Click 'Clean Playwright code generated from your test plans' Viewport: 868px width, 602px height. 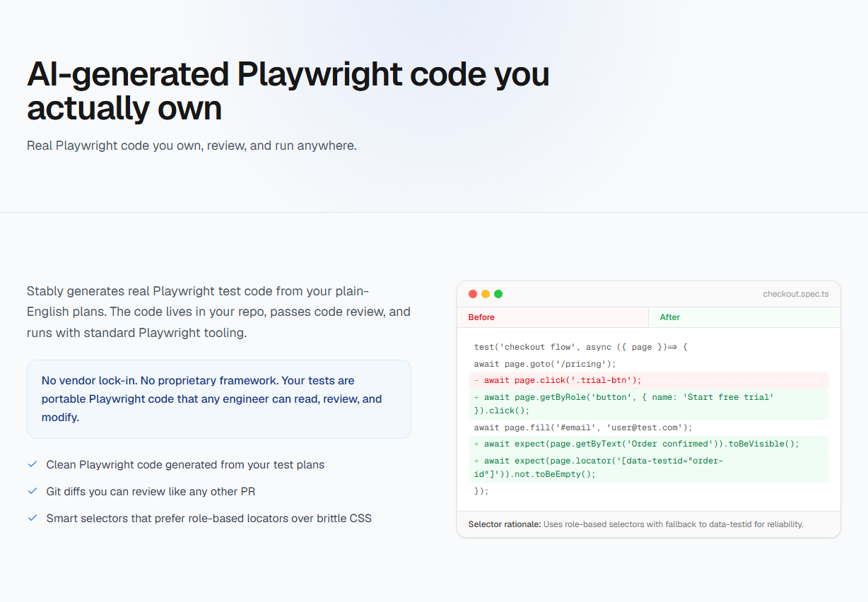(x=185, y=464)
